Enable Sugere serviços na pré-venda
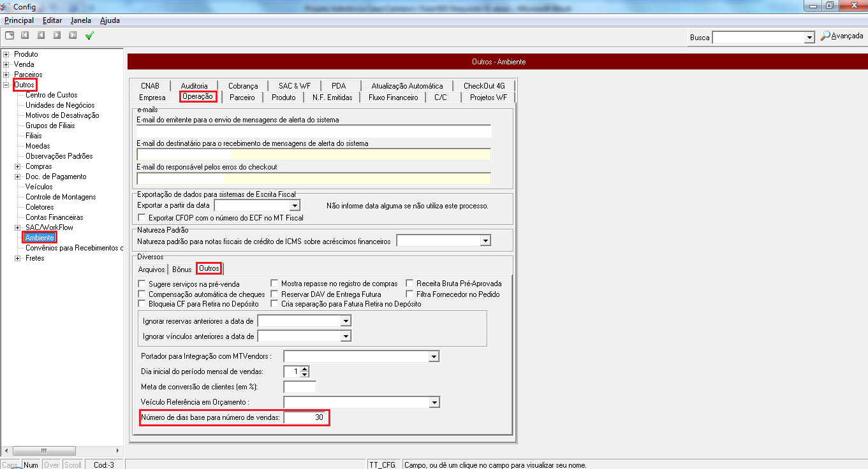 (x=142, y=284)
